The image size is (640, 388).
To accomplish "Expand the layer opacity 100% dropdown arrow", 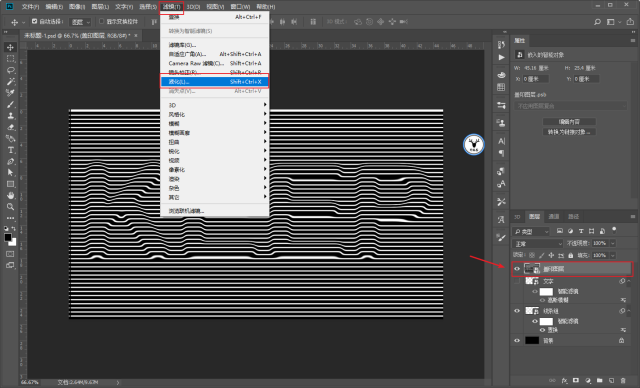I will [612, 243].
